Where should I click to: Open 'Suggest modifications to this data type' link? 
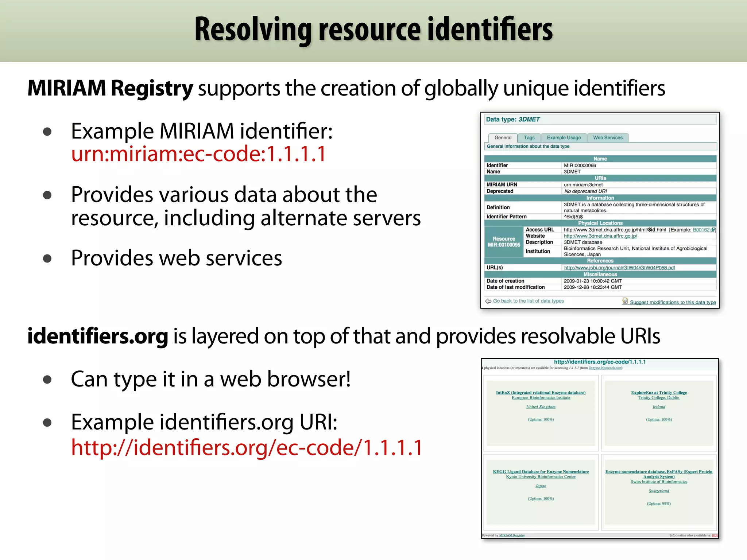[x=673, y=302]
